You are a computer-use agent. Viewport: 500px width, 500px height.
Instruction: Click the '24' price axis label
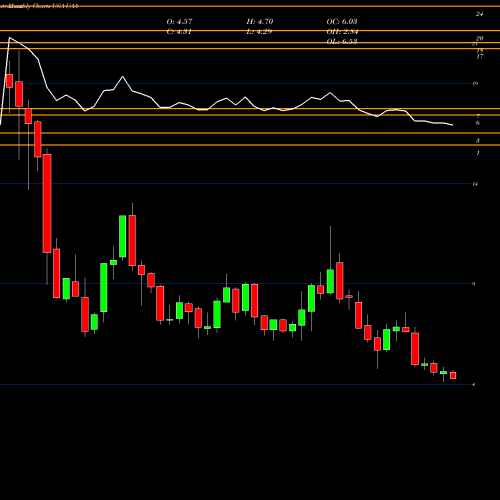[479, 14]
